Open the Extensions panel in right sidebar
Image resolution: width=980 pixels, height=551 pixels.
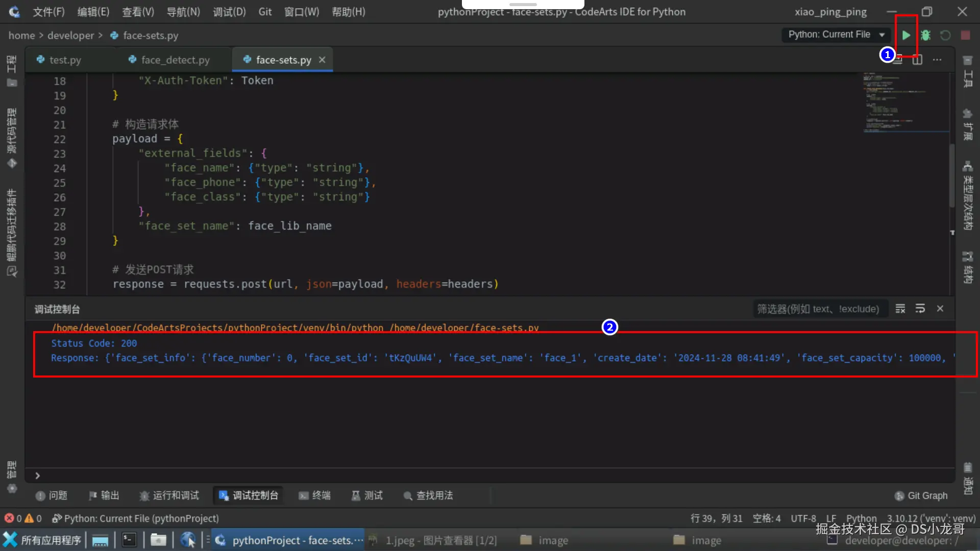pos(967,124)
